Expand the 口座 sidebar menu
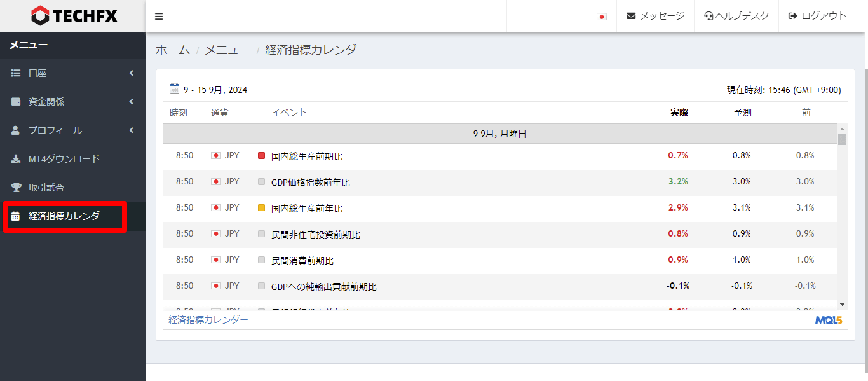868x381 pixels. (x=72, y=73)
